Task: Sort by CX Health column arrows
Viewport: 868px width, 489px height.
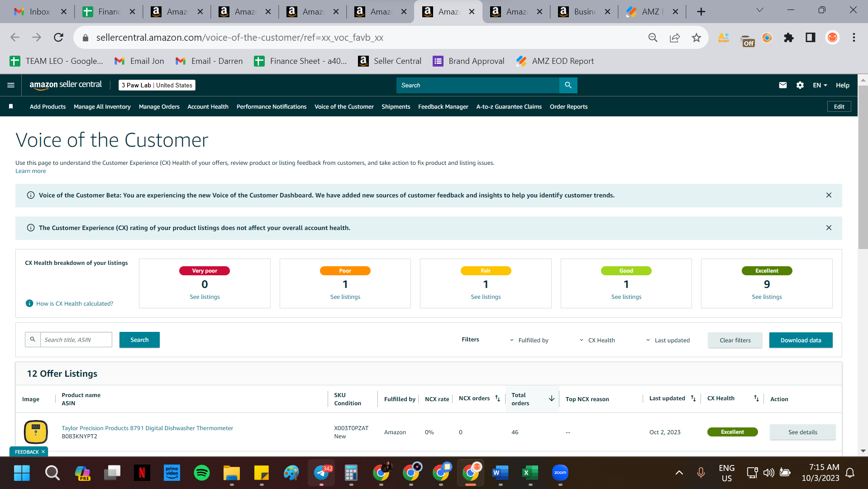Action: point(756,398)
